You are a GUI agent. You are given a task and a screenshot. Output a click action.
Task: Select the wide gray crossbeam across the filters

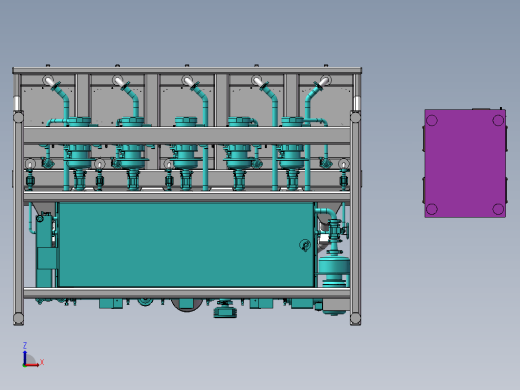pyautogui.click(x=187, y=135)
